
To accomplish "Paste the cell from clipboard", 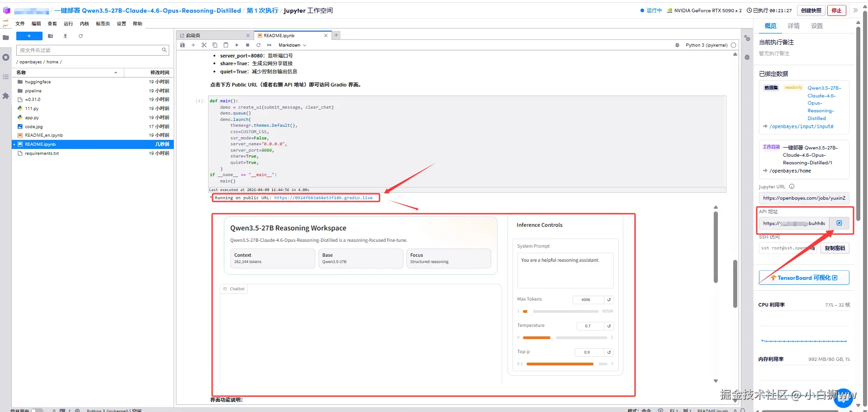I will click(226, 45).
